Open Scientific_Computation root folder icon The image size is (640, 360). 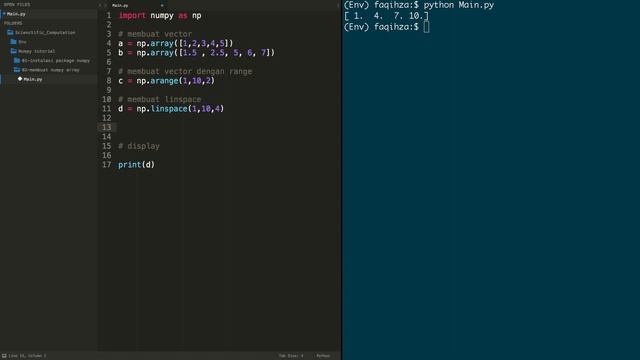coord(10,32)
